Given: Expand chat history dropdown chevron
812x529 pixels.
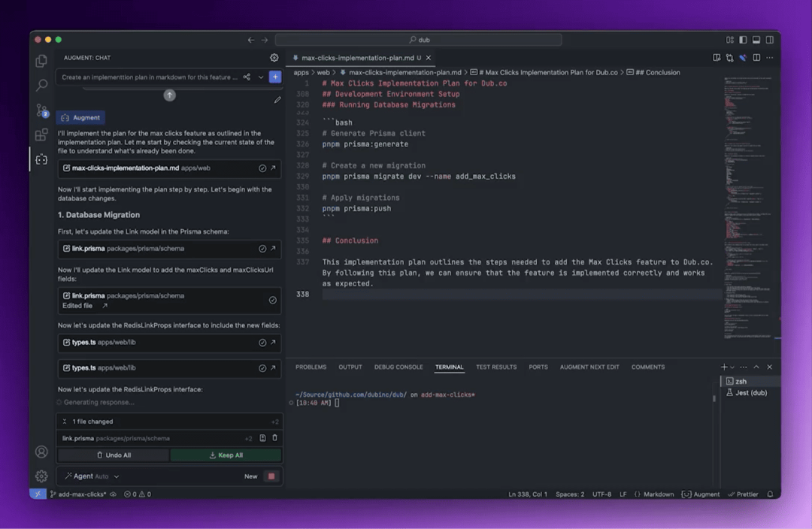Looking at the screenshot, I should pos(261,77).
